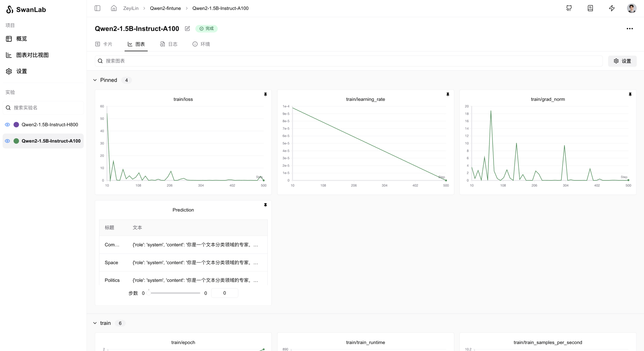This screenshot has height=351, width=644.
Task: Toggle visibility of Qwen2-1.5B-Instruct-A100 experiment
Action: [7, 141]
